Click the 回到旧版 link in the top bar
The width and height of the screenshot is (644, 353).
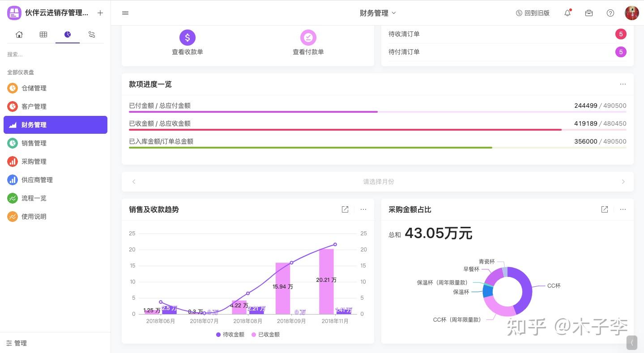pos(533,13)
